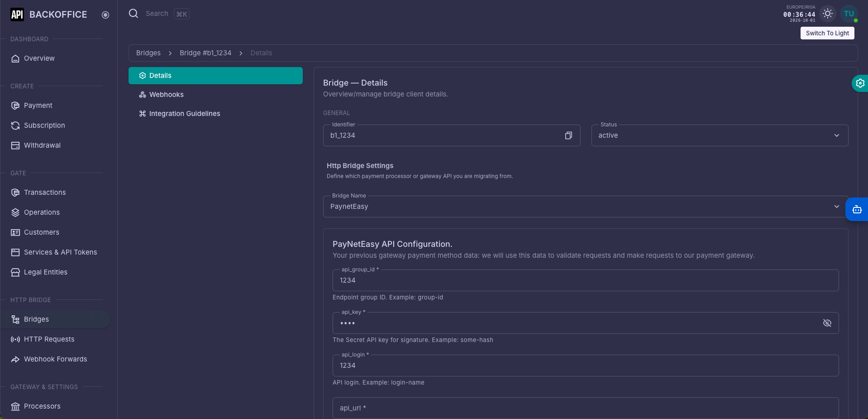Click the Bridges breadcrumb link
Image resolution: width=868 pixels, height=419 pixels.
pos(148,53)
